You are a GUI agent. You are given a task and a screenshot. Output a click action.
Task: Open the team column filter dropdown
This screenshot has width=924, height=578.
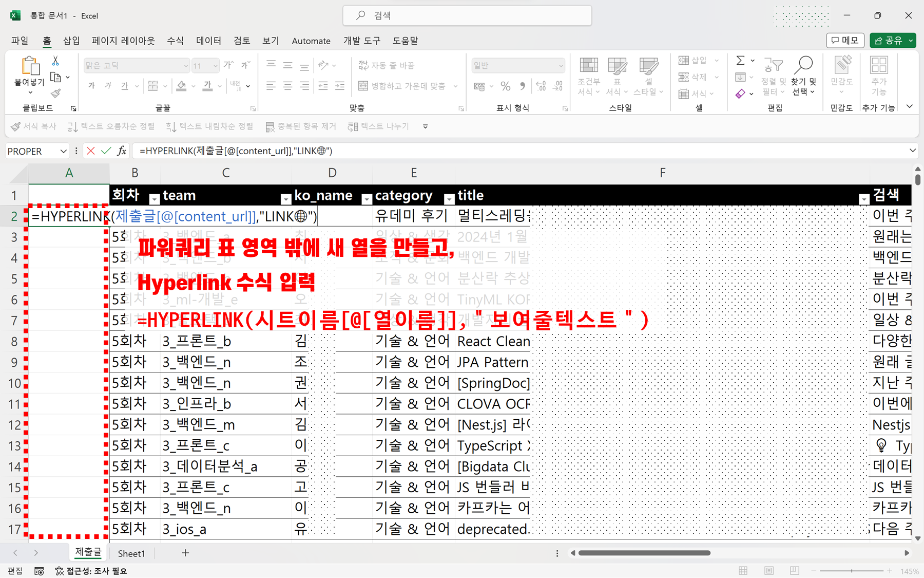tap(286, 199)
